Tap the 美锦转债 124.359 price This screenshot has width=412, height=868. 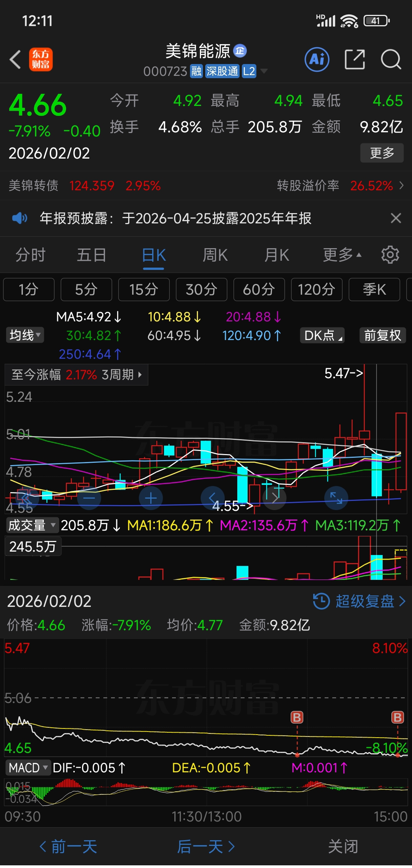click(x=92, y=186)
